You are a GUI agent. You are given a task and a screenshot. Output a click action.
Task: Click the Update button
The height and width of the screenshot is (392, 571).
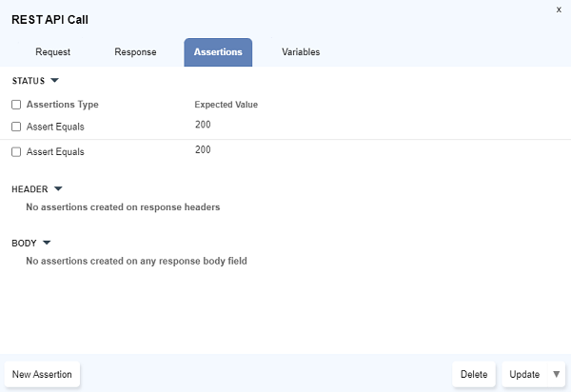[x=524, y=375]
